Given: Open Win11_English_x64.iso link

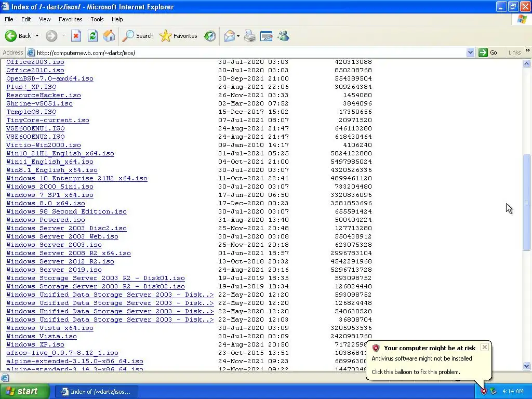Looking at the screenshot, I should [50, 162].
